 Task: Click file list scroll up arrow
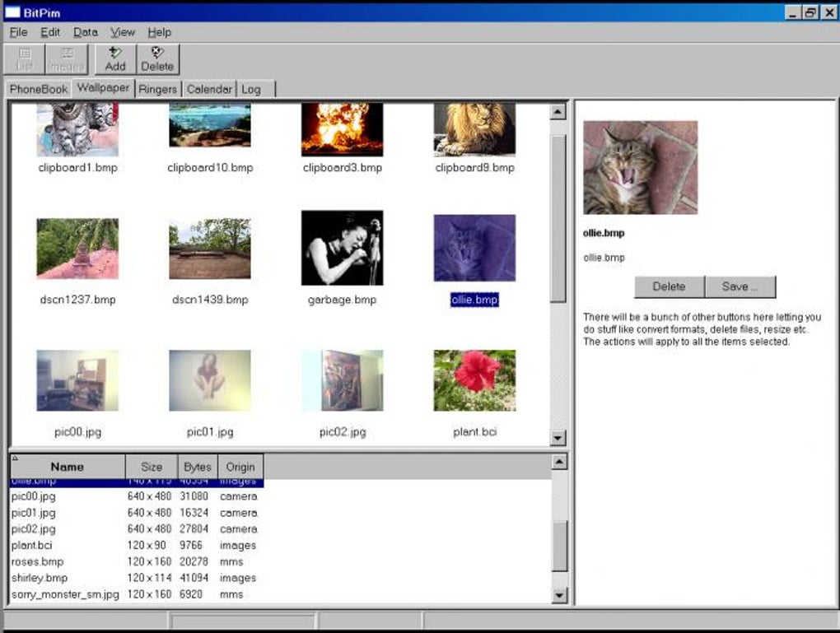tap(559, 462)
